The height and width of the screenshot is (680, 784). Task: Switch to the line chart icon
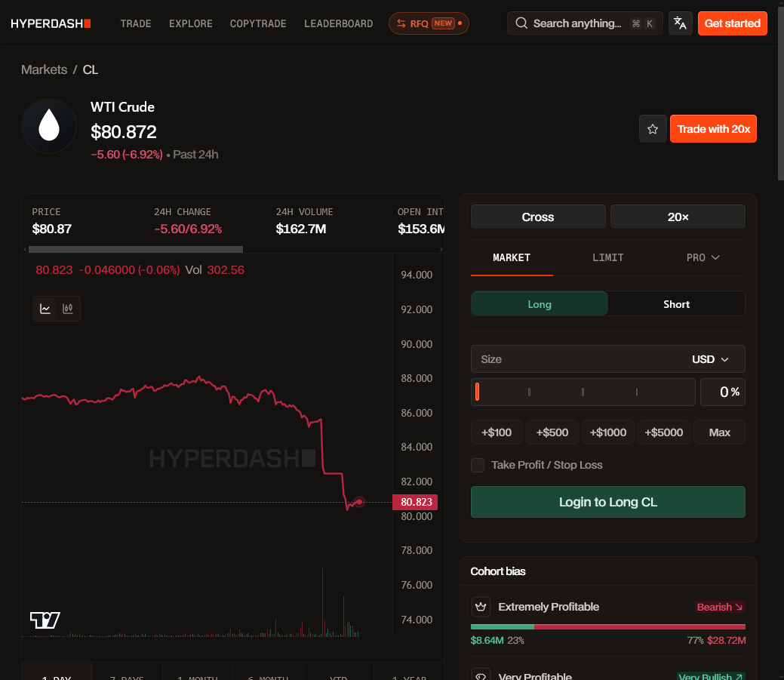click(x=45, y=309)
